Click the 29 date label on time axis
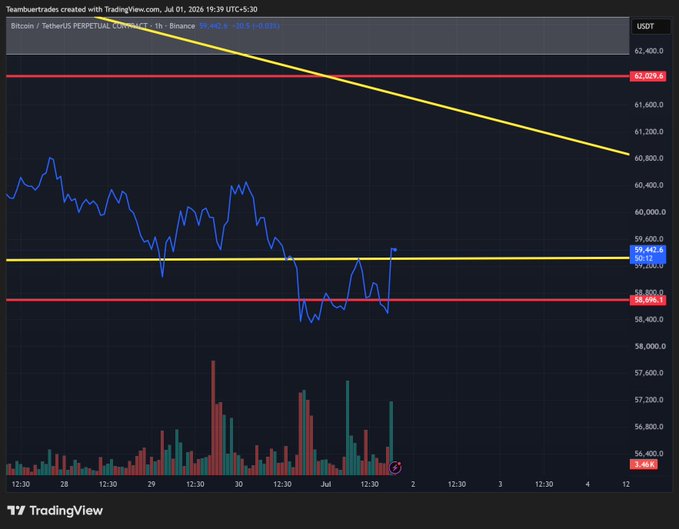Image resolution: width=679 pixels, height=529 pixels. tap(151, 484)
